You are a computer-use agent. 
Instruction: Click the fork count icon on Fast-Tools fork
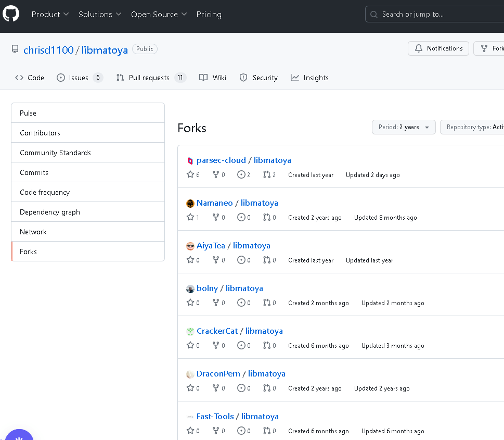tap(216, 431)
